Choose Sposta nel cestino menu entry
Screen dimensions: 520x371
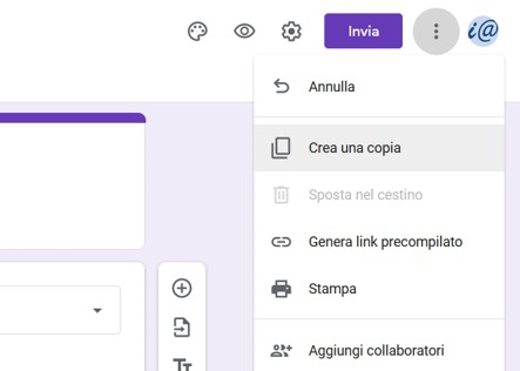point(379,195)
